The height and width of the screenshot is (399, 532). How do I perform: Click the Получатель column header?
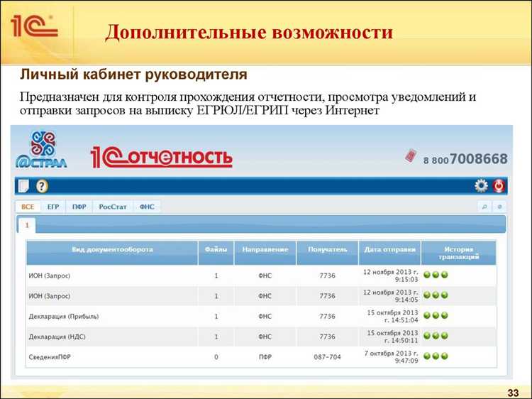328,253
